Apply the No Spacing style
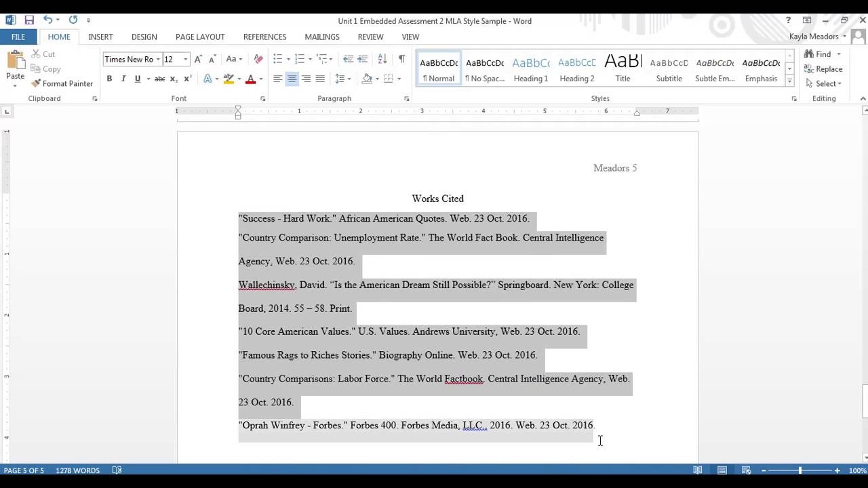The height and width of the screenshot is (488, 868). tap(485, 69)
